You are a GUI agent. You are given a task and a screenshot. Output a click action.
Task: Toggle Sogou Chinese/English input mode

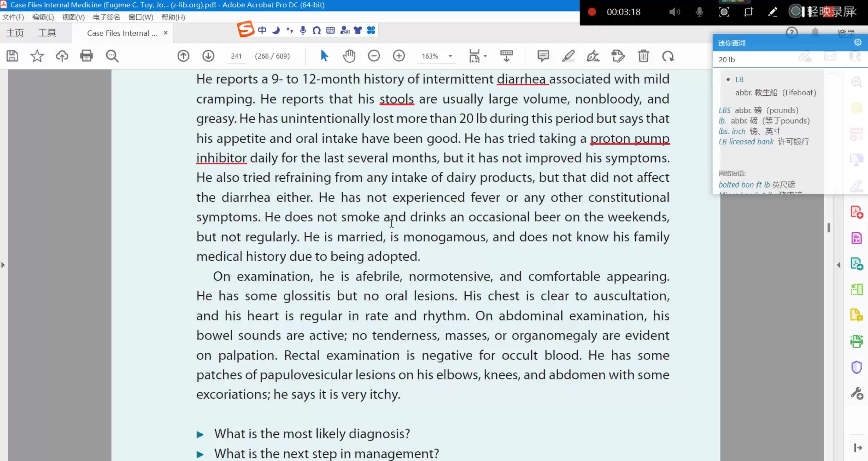coord(262,30)
